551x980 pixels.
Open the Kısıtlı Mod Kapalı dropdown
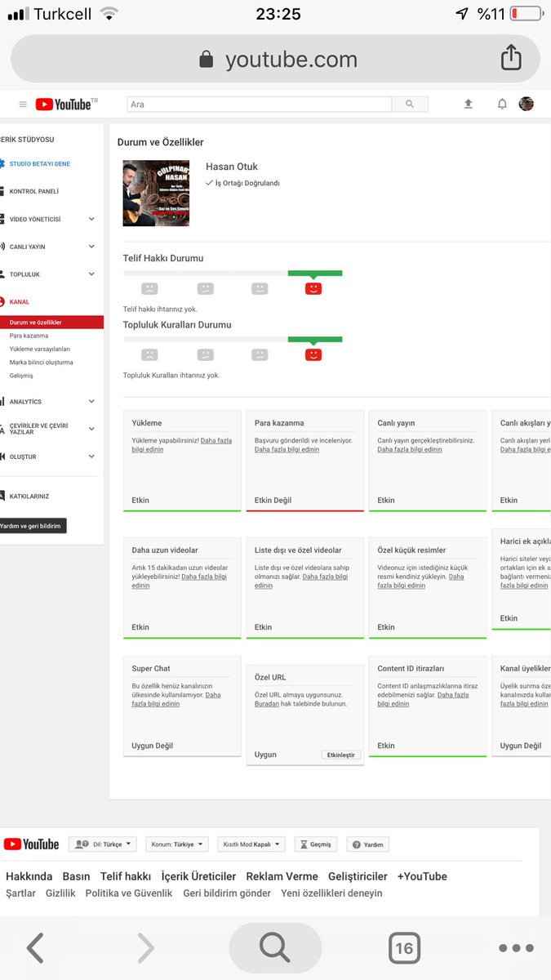251,844
